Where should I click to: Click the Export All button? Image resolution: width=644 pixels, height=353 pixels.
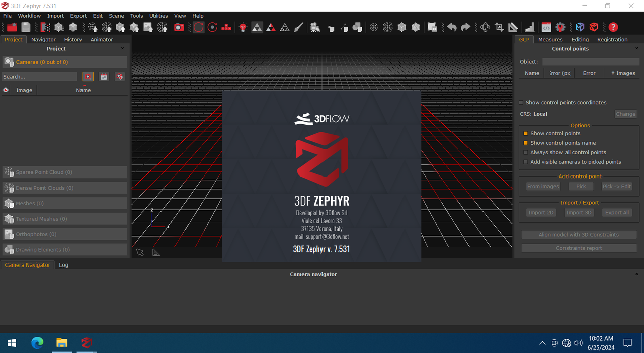click(x=617, y=212)
